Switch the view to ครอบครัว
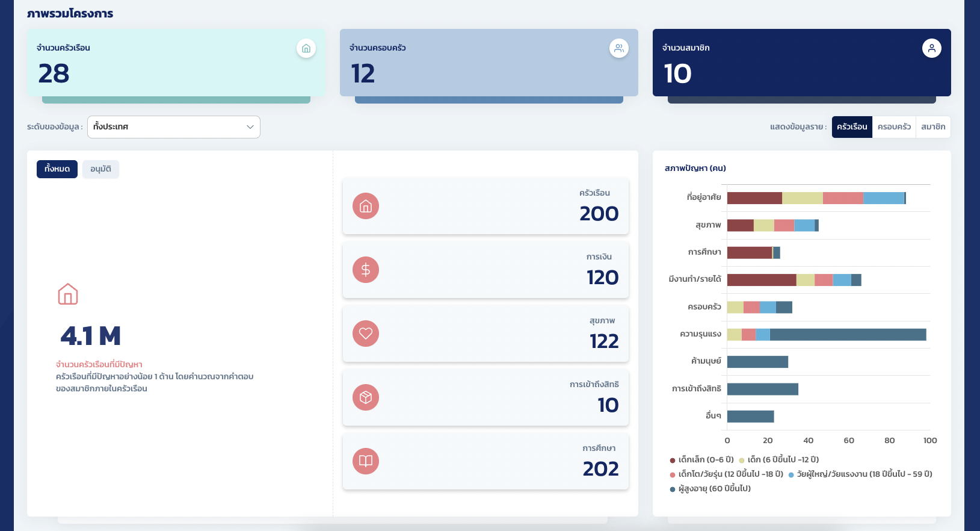Screen dimensions: 980x531 [894, 127]
